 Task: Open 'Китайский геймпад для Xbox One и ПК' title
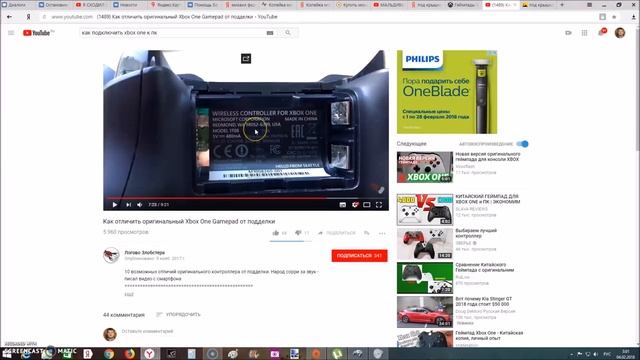[488, 199]
